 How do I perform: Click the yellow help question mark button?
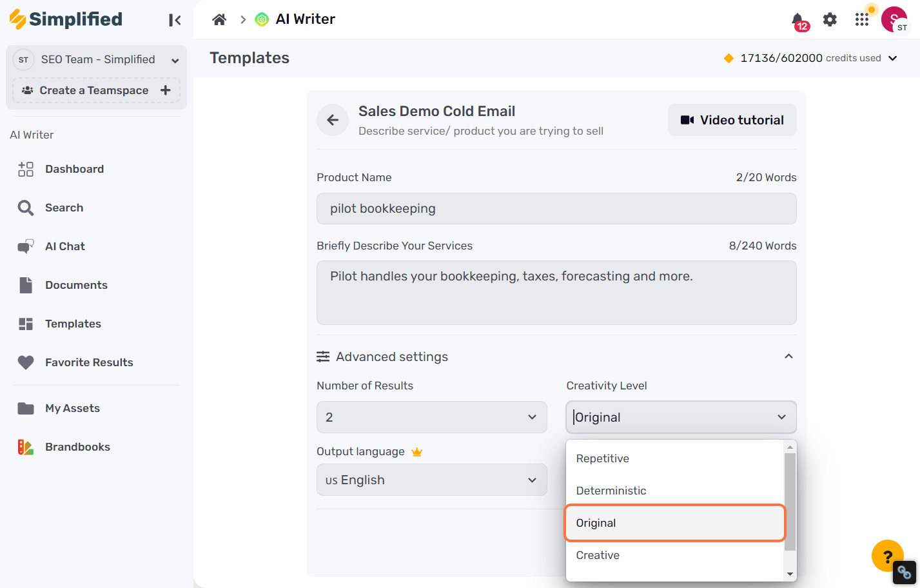point(888,556)
